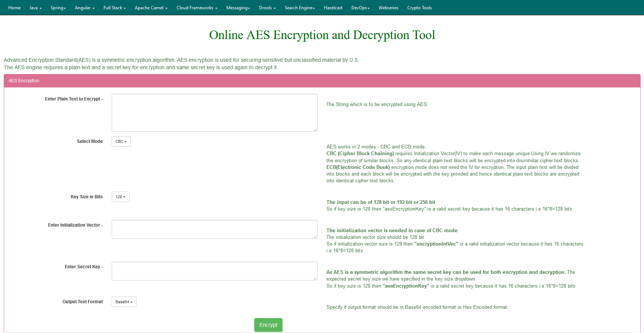The width and height of the screenshot is (644, 333).
Task: Go to the Home page link
Action: [x=15, y=8]
